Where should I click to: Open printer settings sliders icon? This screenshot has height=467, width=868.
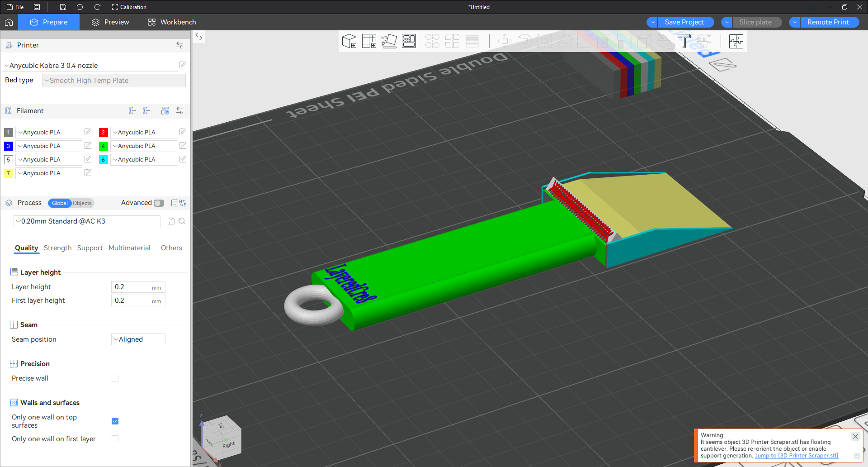click(180, 45)
